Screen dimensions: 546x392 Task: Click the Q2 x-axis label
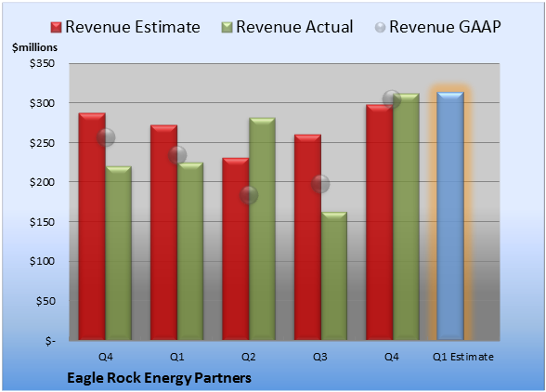249,357
